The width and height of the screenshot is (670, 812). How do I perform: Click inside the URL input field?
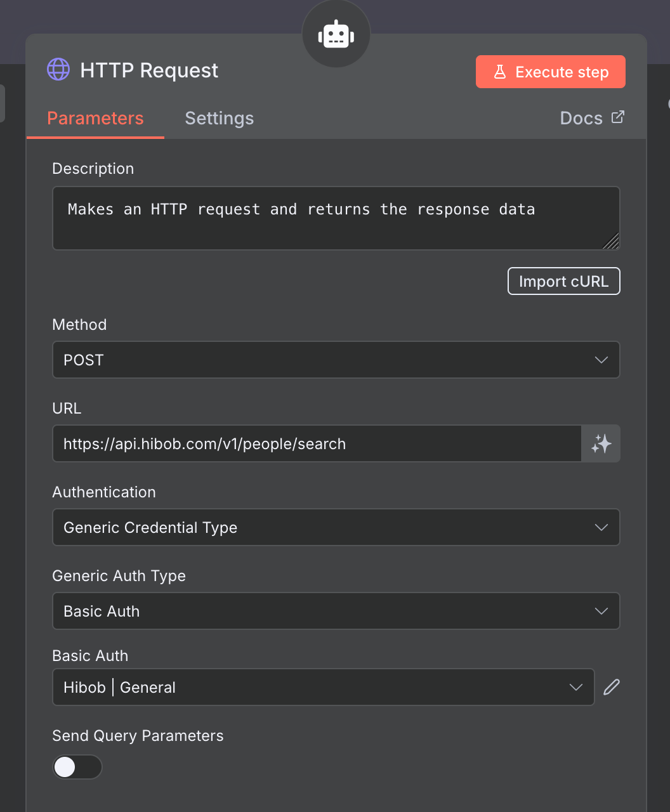(x=317, y=443)
